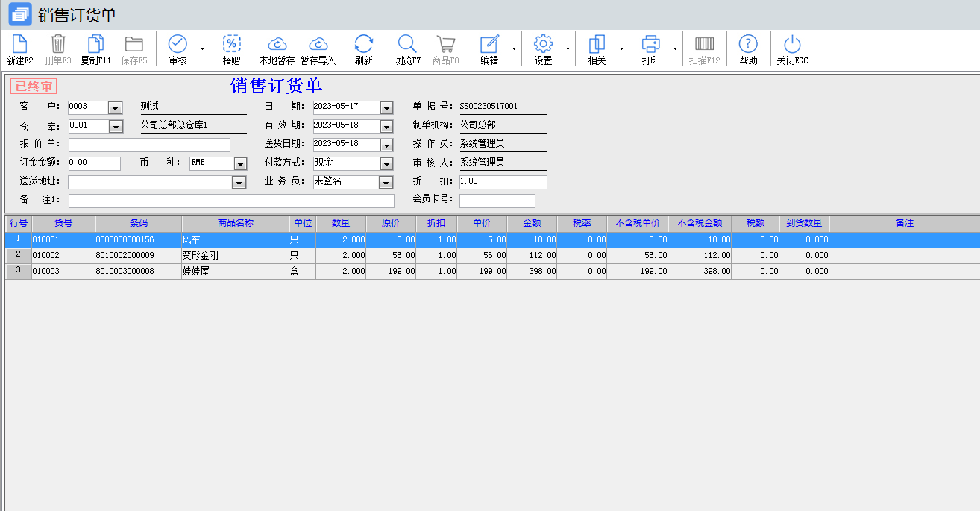The height and width of the screenshot is (511, 980).
Task: Open the 客户 customer code dropdown
Action: pyautogui.click(x=115, y=108)
